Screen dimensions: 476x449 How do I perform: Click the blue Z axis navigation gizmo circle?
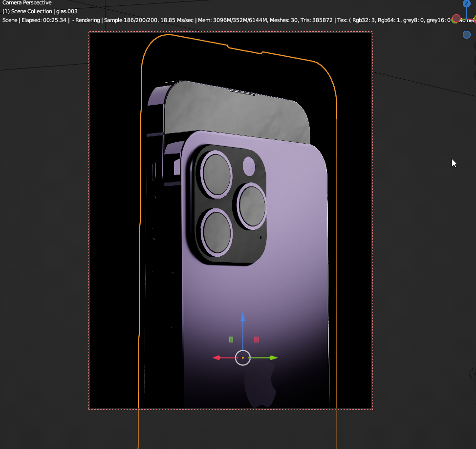[x=467, y=3]
